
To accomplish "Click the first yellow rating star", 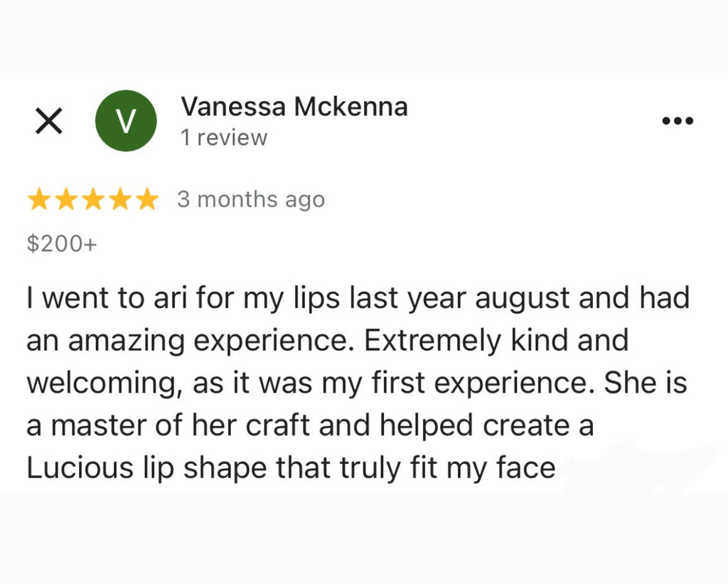I will click(39, 199).
